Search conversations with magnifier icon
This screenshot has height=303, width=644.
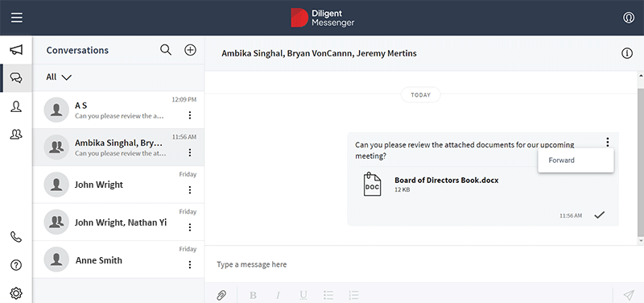166,50
